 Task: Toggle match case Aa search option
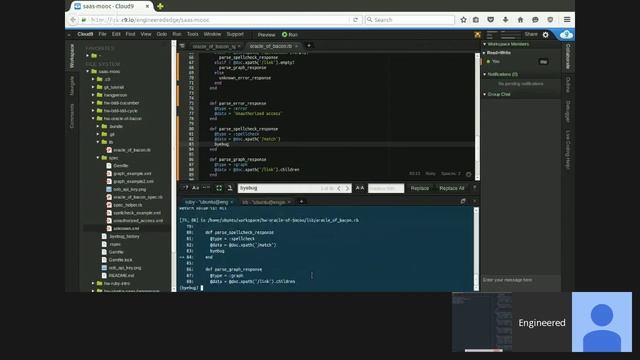196,188
